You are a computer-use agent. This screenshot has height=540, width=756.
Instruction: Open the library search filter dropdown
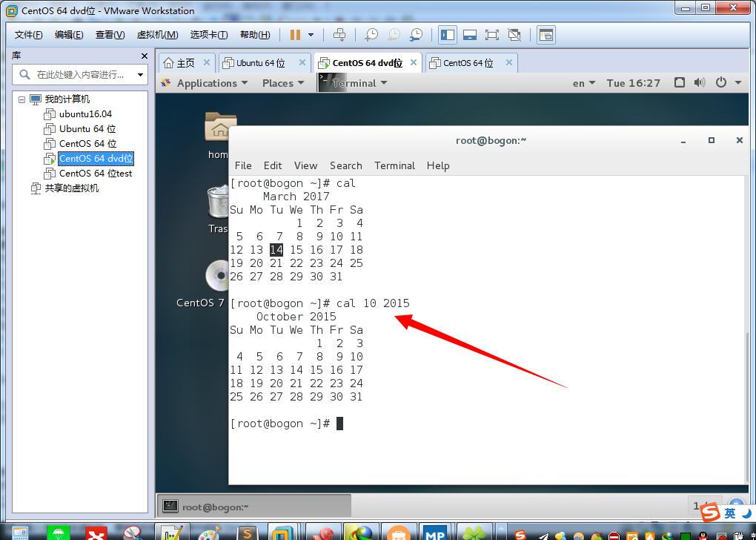pos(140,75)
